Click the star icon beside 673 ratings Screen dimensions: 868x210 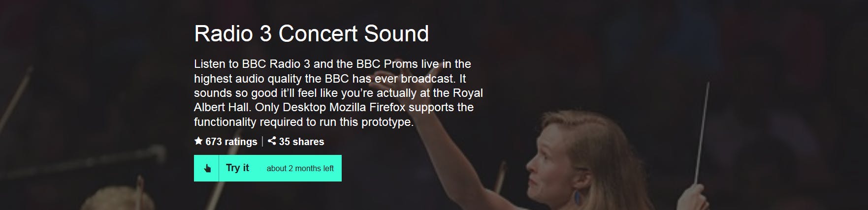(198, 142)
